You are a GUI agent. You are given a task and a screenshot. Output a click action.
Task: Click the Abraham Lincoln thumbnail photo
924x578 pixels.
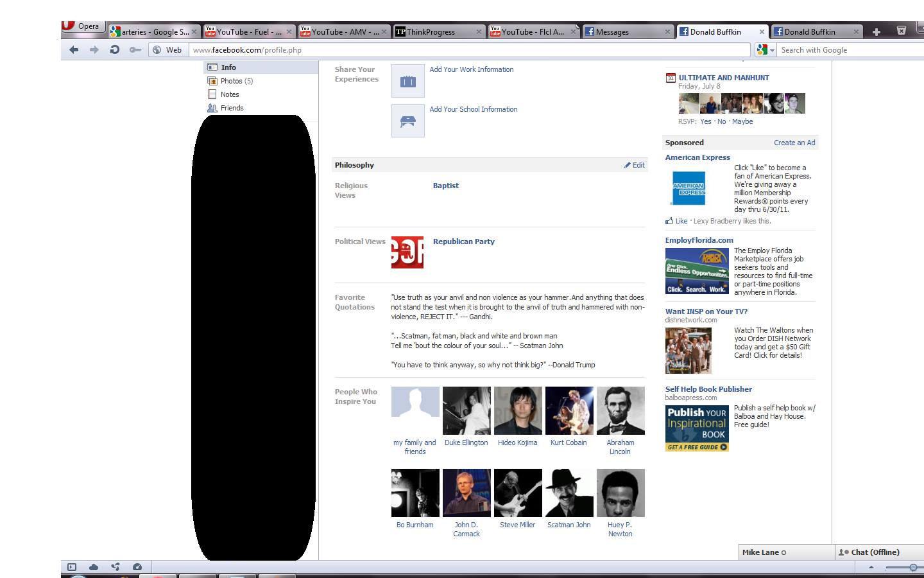(x=620, y=411)
